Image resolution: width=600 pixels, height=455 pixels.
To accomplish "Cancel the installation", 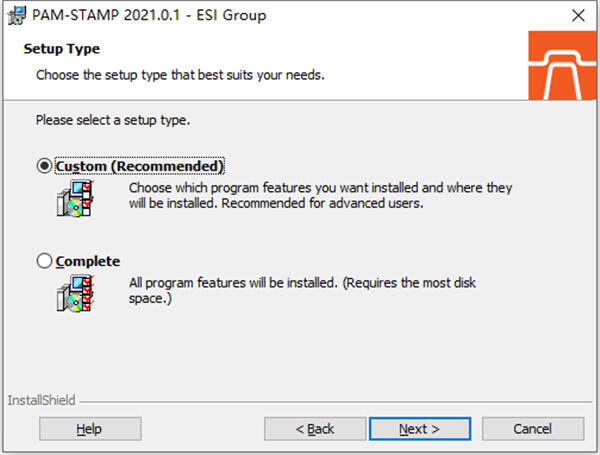I will [x=533, y=429].
